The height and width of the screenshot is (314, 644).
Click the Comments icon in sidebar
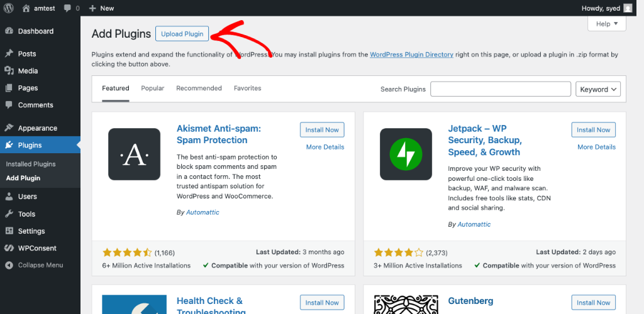(x=9, y=105)
